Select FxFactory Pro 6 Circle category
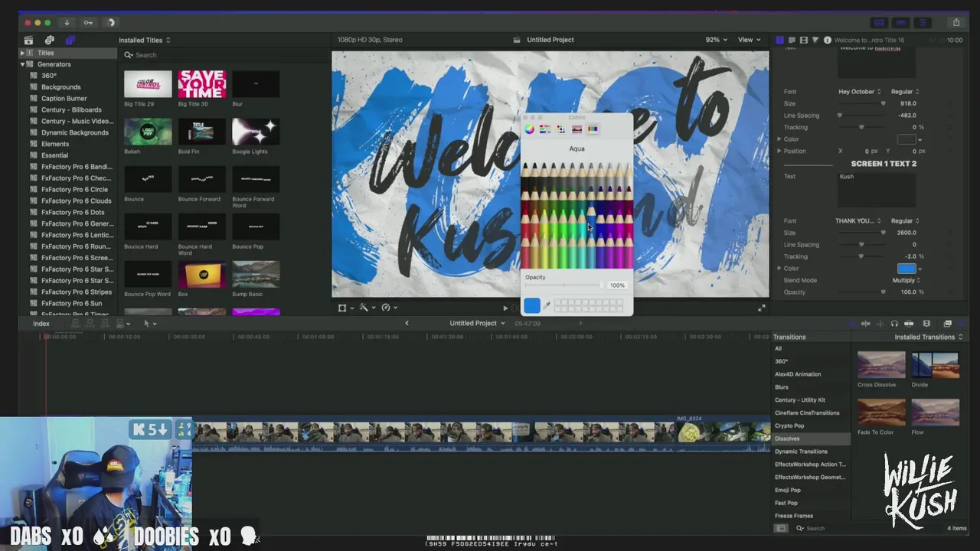 tap(74, 189)
